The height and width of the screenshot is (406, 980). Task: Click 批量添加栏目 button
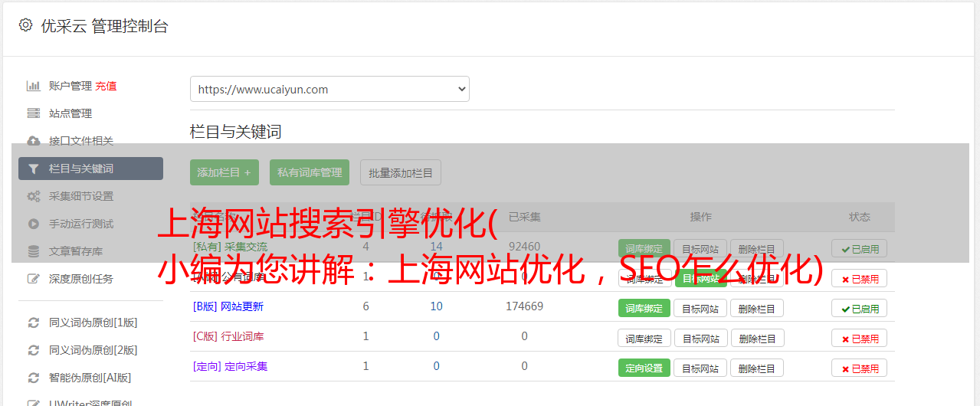click(401, 172)
